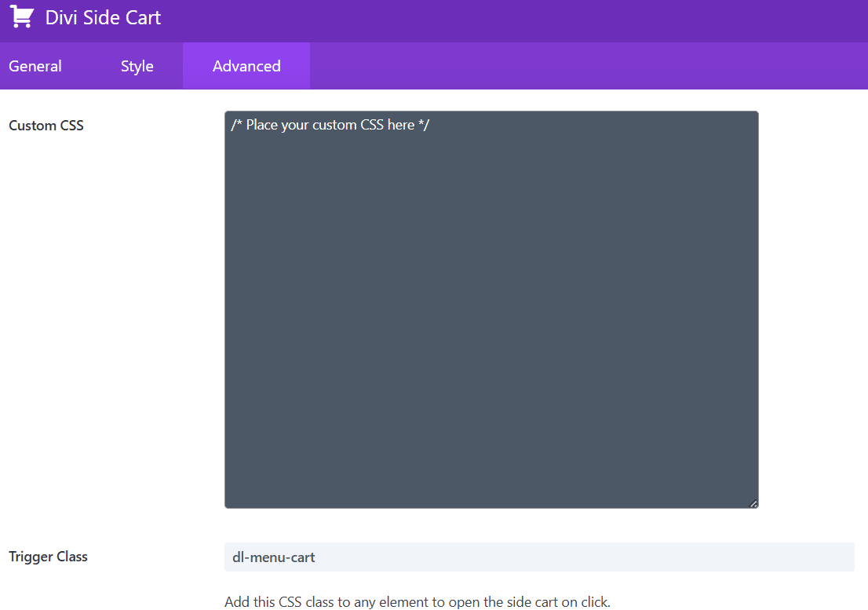Click the shopping cart icon in header
This screenshot has width=868, height=610.
pos(22,16)
